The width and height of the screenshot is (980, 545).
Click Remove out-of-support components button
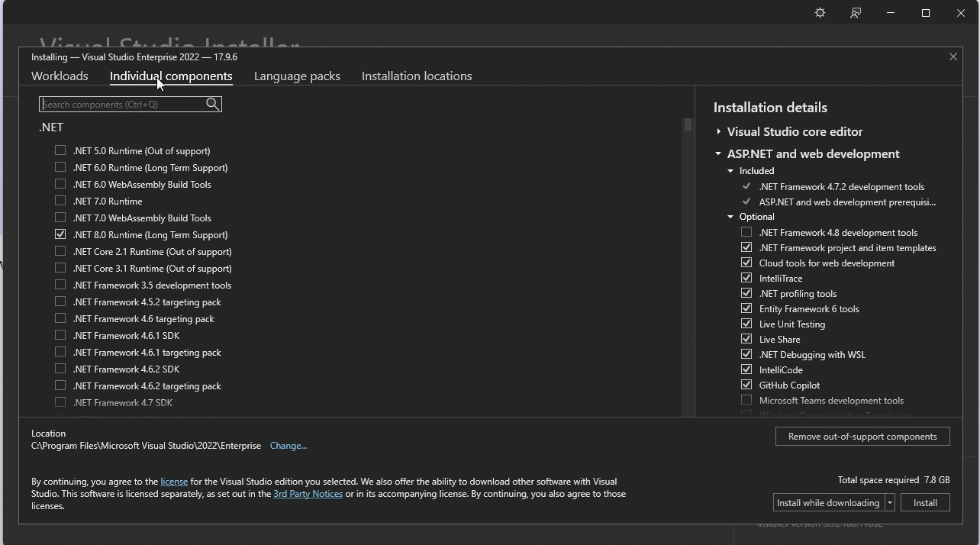862,437
